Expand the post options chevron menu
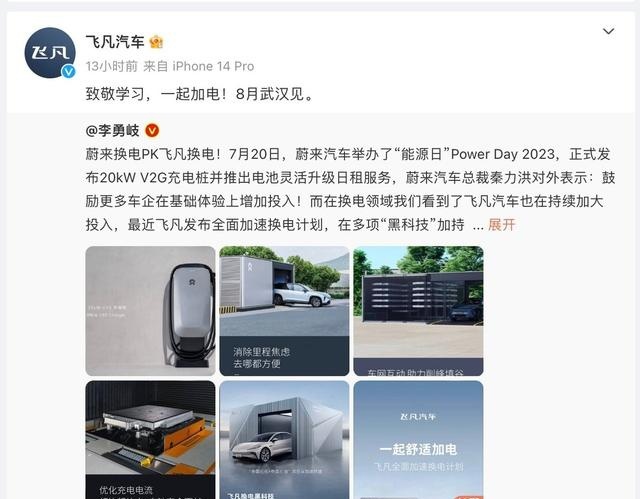The width and height of the screenshot is (640, 499). click(x=609, y=31)
